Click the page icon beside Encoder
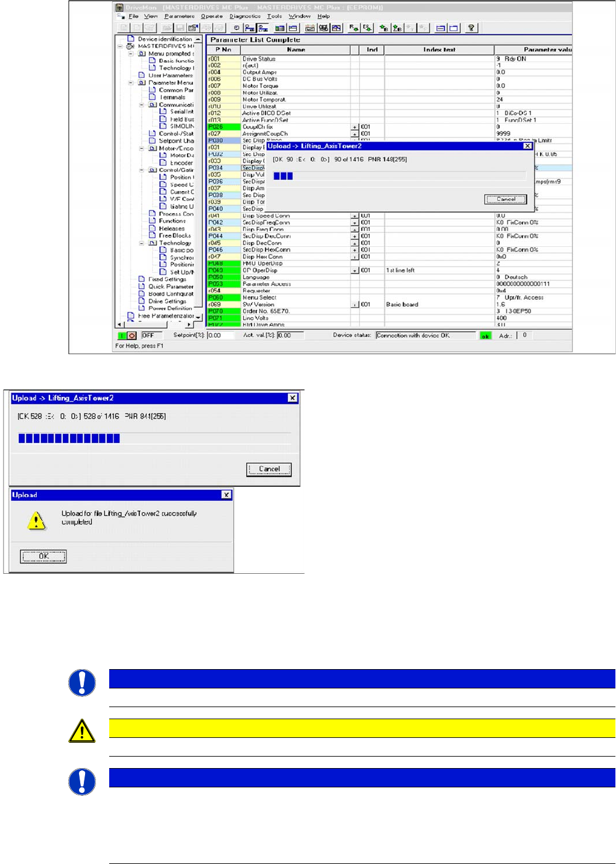616x864 pixels. (163, 162)
